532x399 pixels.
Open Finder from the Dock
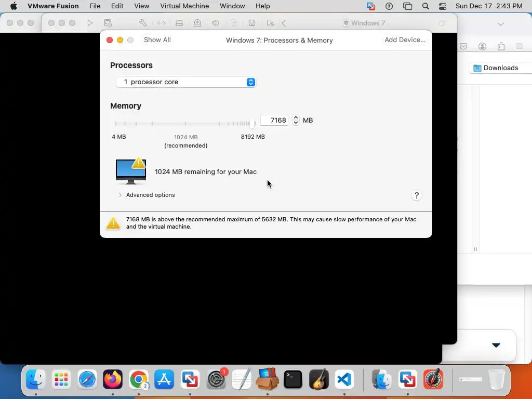click(36, 379)
